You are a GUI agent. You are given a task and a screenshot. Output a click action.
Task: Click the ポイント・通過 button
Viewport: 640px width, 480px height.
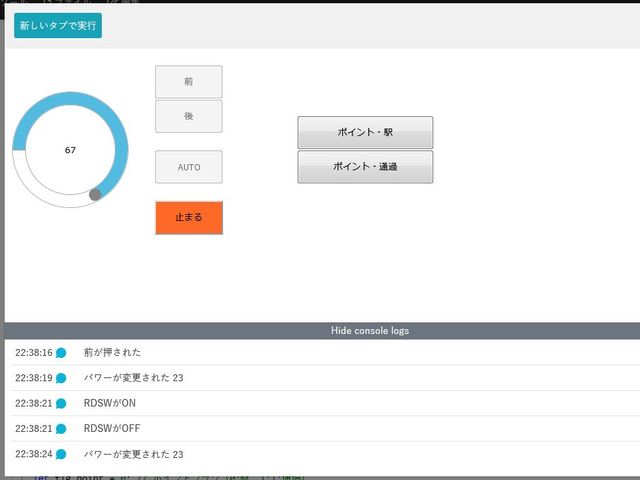pyautogui.click(x=365, y=167)
